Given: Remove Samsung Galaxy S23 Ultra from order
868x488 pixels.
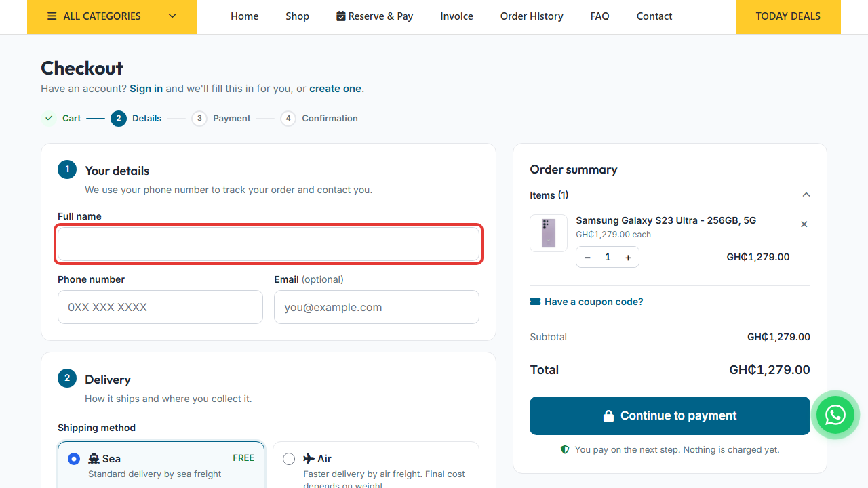Looking at the screenshot, I should point(804,224).
